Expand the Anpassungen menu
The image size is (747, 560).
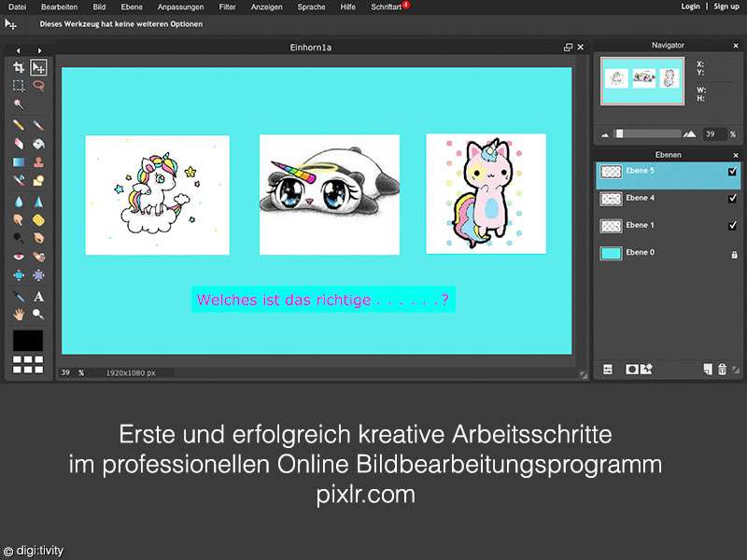click(x=180, y=7)
